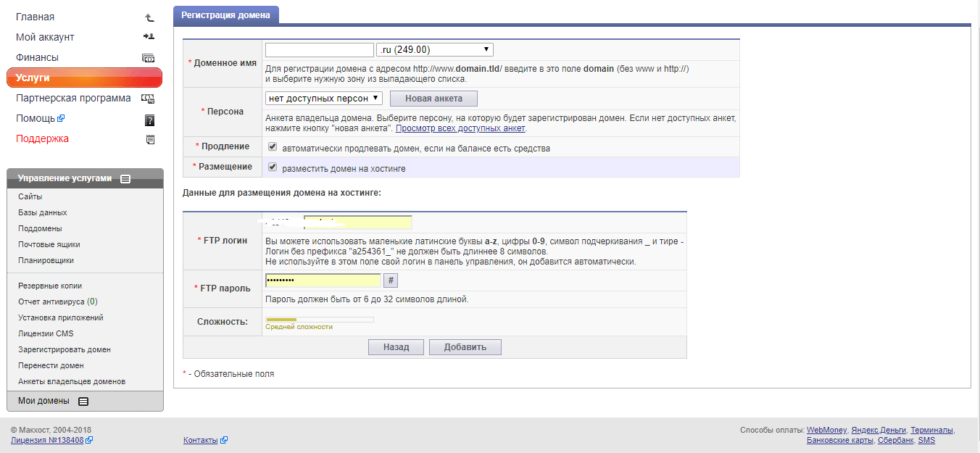Click the notepad icon beside Поддержка
The image size is (980, 453).
150,139
